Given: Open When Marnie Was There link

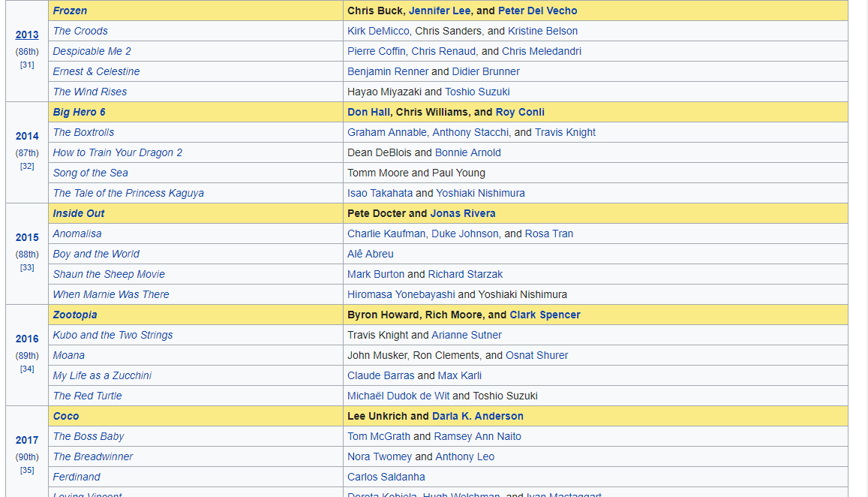Looking at the screenshot, I should [111, 294].
